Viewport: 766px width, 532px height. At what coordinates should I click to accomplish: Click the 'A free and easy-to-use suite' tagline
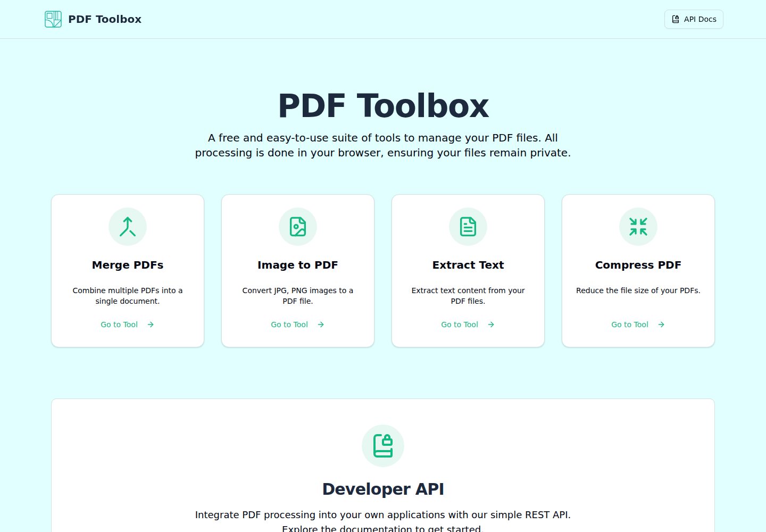[383, 145]
